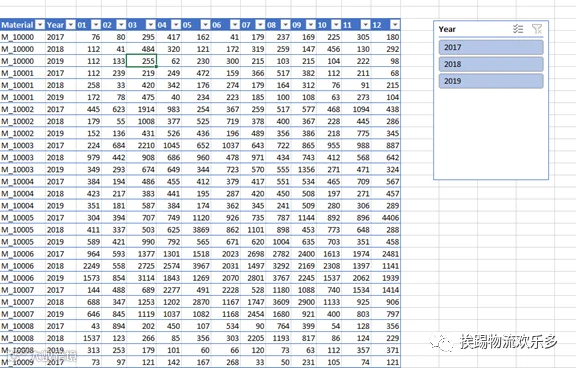Viewport: 576px width, 368px height.
Task: Expand the 03 column filter arrow
Action: pyautogui.click(x=151, y=25)
